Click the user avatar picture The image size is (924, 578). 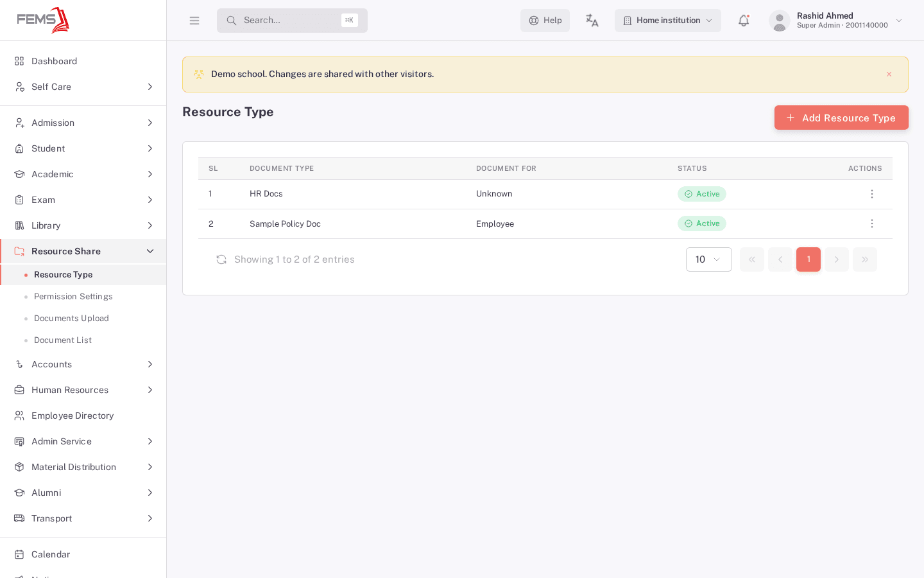(x=780, y=21)
